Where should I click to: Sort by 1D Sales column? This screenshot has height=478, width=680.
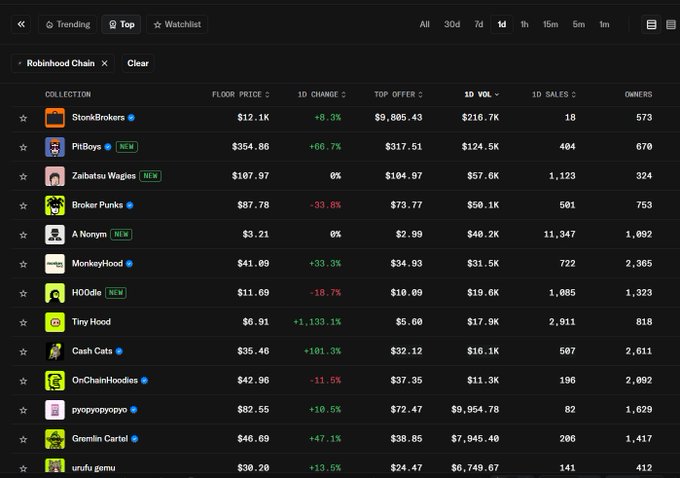[x=554, y=95]
